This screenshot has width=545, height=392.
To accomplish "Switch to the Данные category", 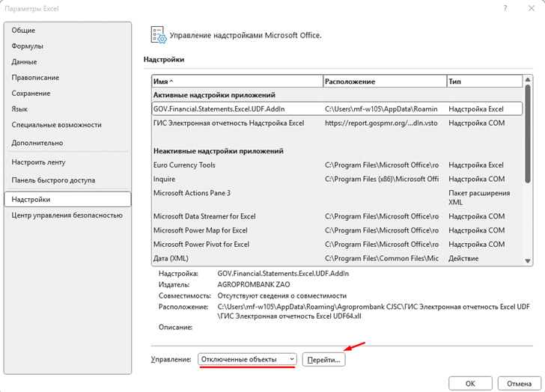I will [x=24, y=62].
